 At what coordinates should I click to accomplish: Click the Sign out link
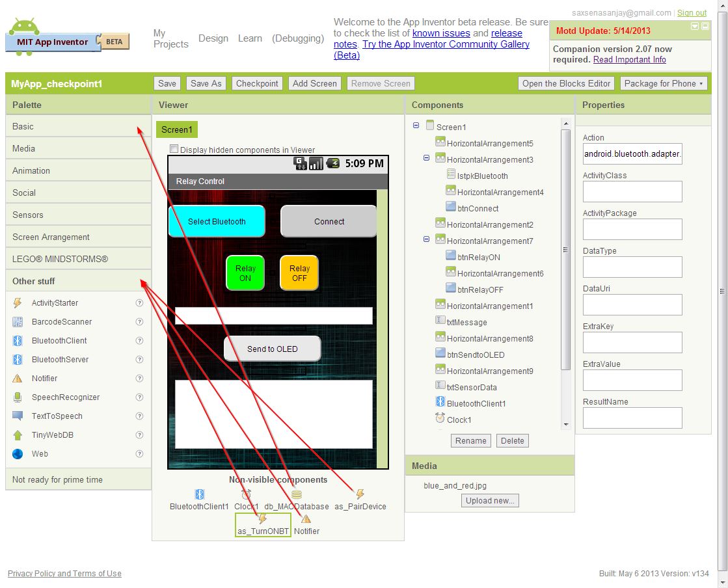pos(692,13)
